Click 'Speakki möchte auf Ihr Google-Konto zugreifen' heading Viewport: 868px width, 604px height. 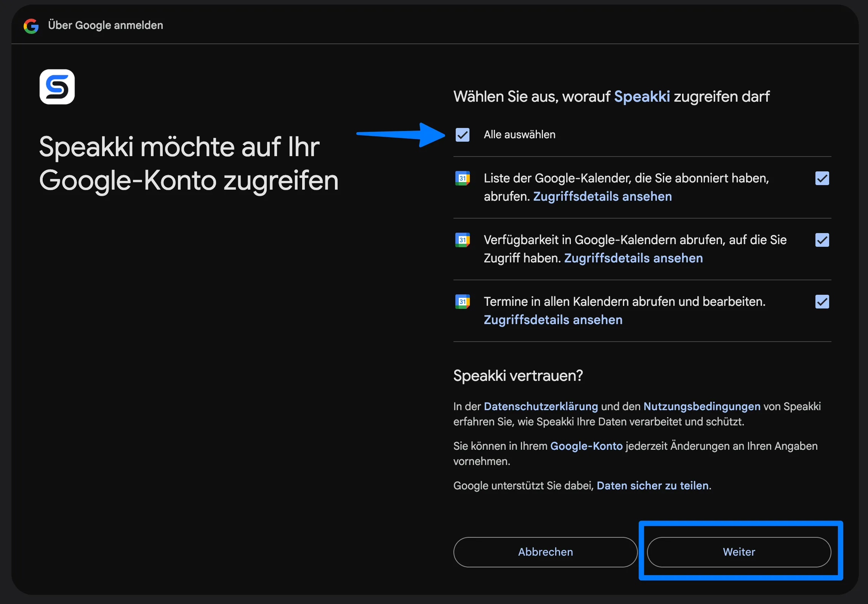(x=189, y=164)
